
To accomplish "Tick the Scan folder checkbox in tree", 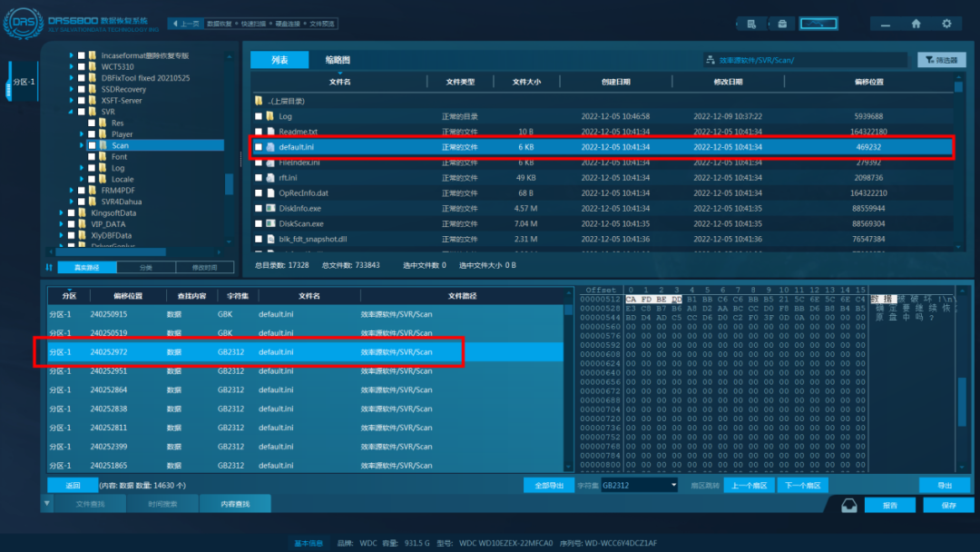I will [92, 145].
